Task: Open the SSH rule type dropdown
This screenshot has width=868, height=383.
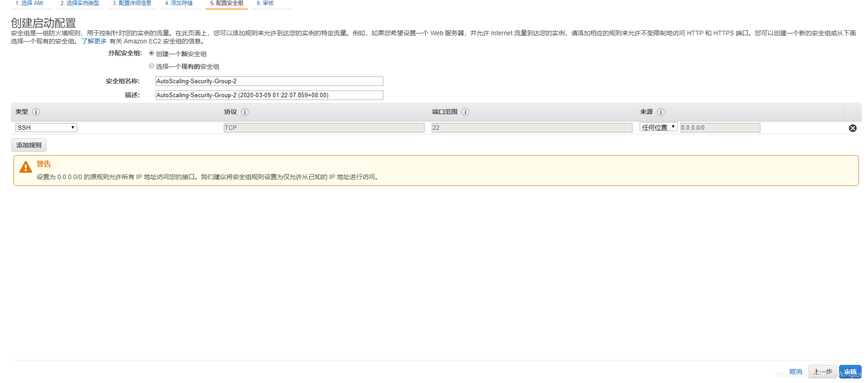Action: click(46, 128)
